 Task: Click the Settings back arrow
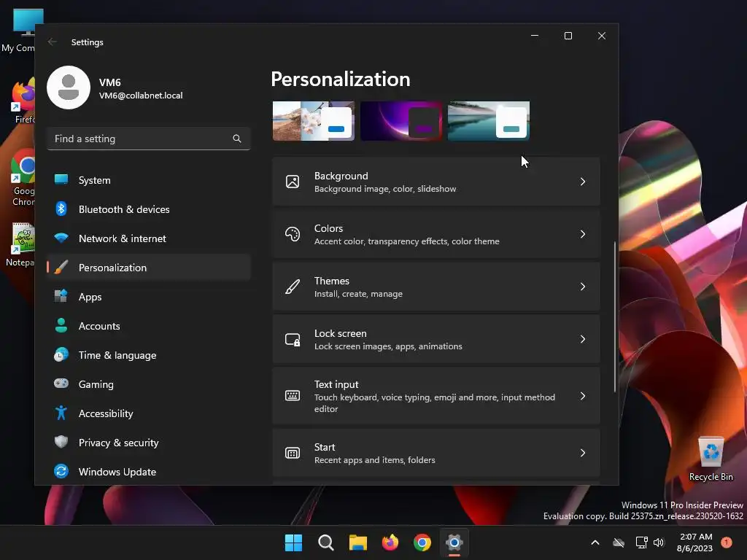[53, 42]
